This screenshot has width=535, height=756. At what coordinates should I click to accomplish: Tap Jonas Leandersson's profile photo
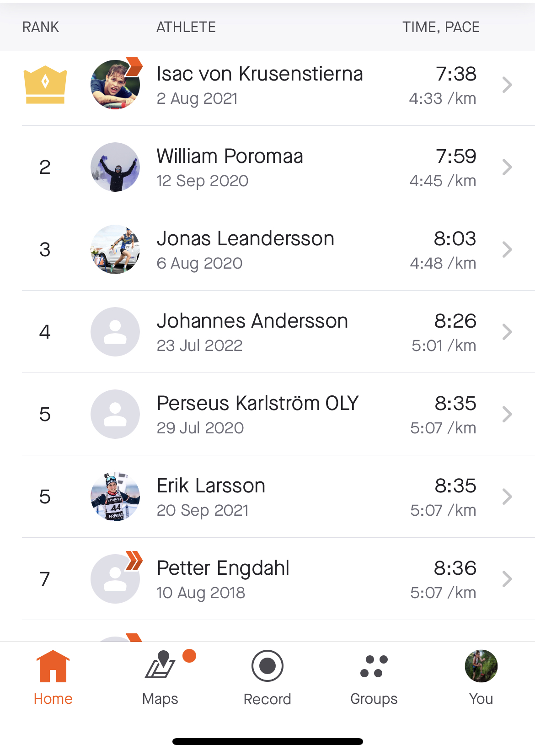(115, 249)
